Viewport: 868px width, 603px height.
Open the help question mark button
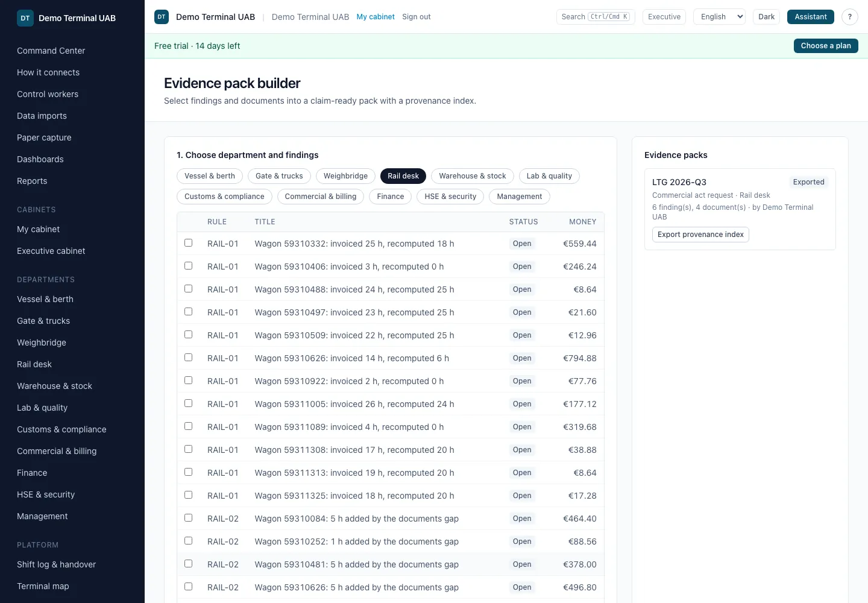coord(850,17)
